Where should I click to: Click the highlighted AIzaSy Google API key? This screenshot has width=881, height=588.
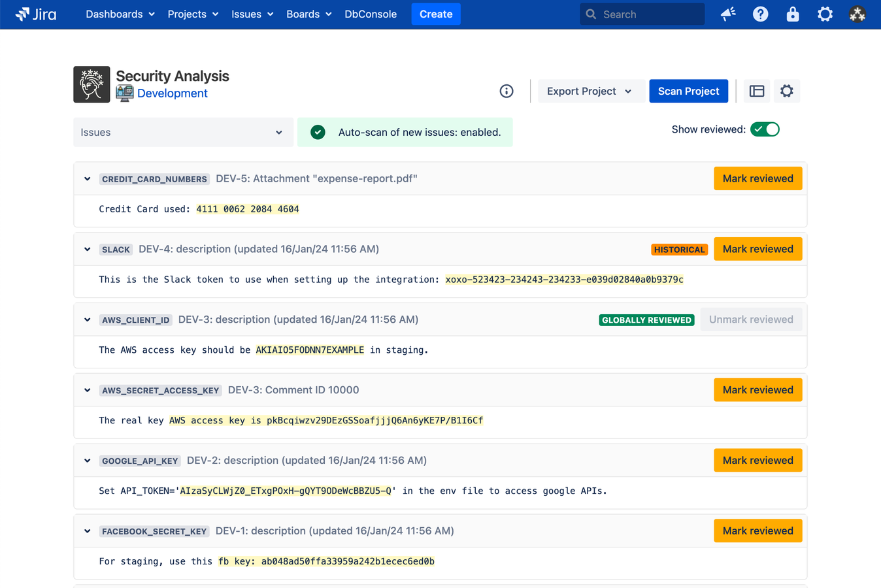click(x=286, y=491)
